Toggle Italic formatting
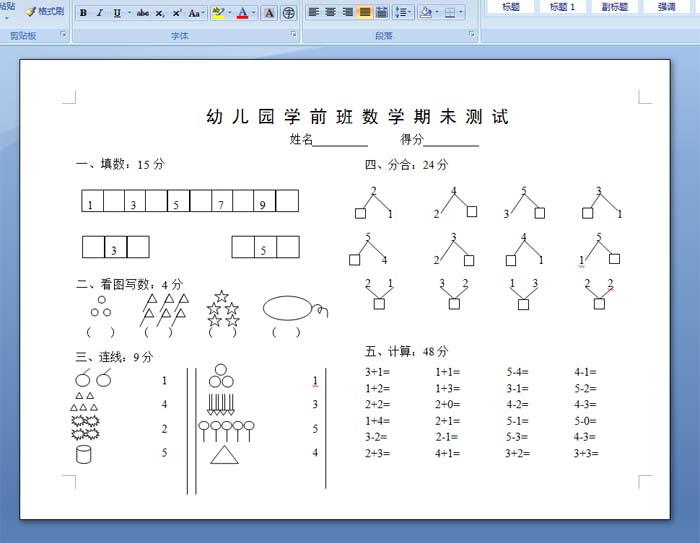 [x=100, y=13]
